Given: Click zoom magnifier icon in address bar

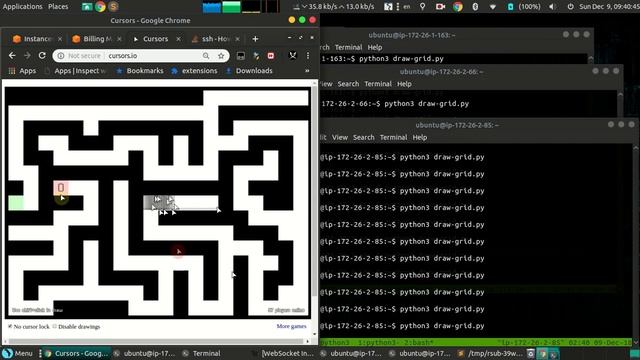Looking at the screenshot, I should (206, 56).
